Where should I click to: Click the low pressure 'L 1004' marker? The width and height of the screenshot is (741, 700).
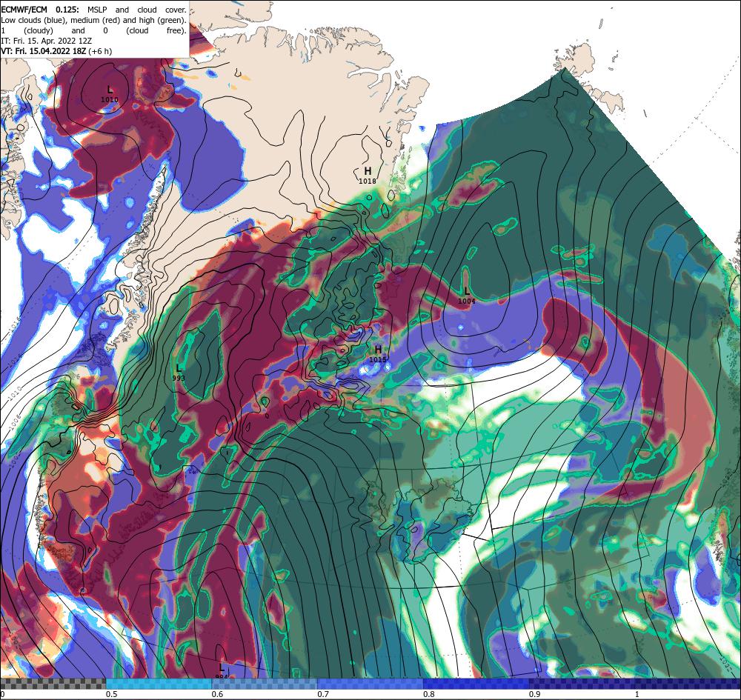(466, 296)
